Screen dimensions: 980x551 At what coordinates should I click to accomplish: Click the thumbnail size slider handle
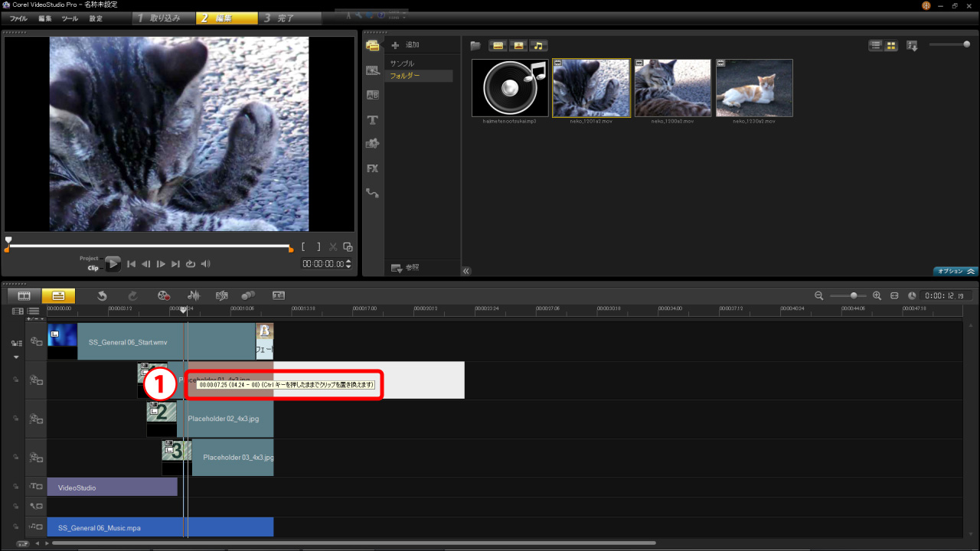click(966, 45)
